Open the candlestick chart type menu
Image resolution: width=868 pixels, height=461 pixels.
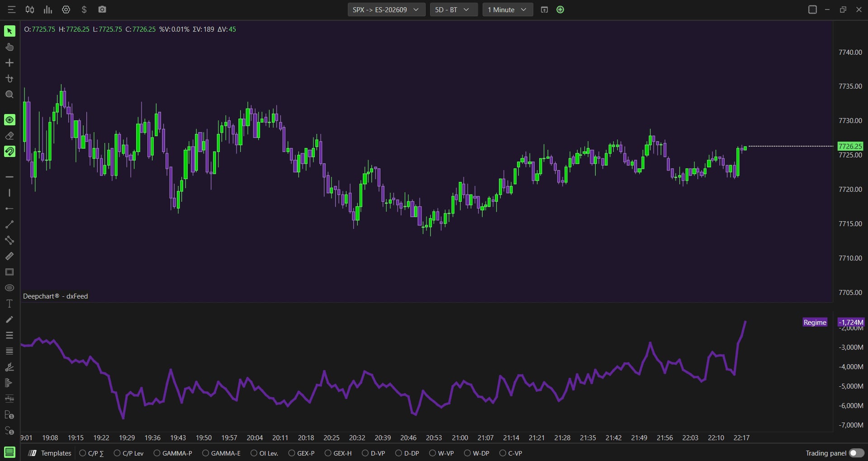coord(30,10)
